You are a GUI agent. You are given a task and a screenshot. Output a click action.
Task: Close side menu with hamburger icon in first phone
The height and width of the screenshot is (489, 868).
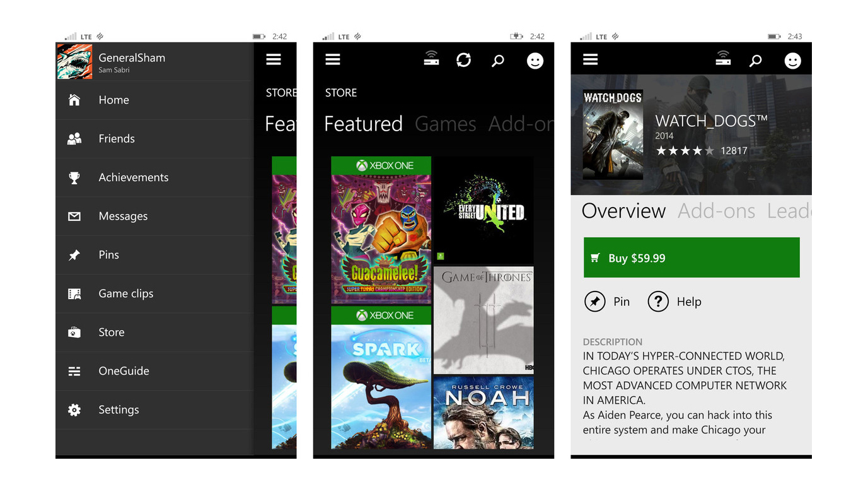(274, 59)
